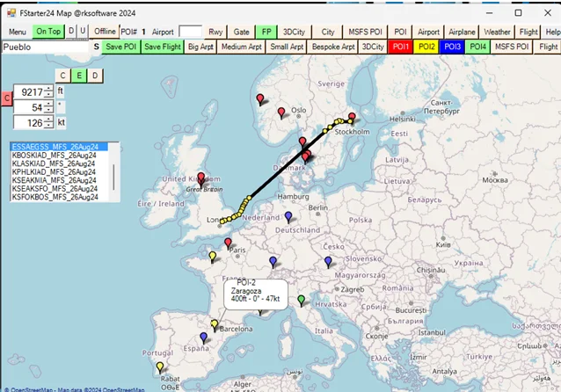This screenshot has height=392, width=561.
Task: Toggle Offline mode
Action: tap(105, 32)
